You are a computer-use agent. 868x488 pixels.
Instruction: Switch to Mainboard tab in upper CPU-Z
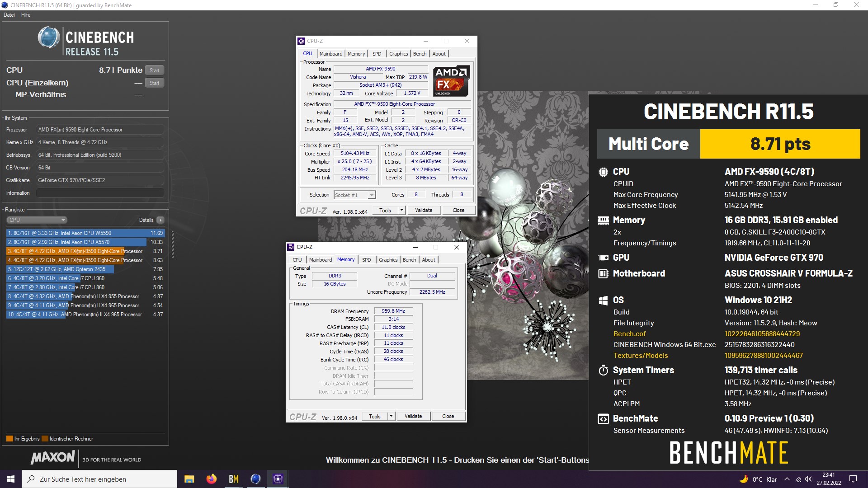click(331, 54)
